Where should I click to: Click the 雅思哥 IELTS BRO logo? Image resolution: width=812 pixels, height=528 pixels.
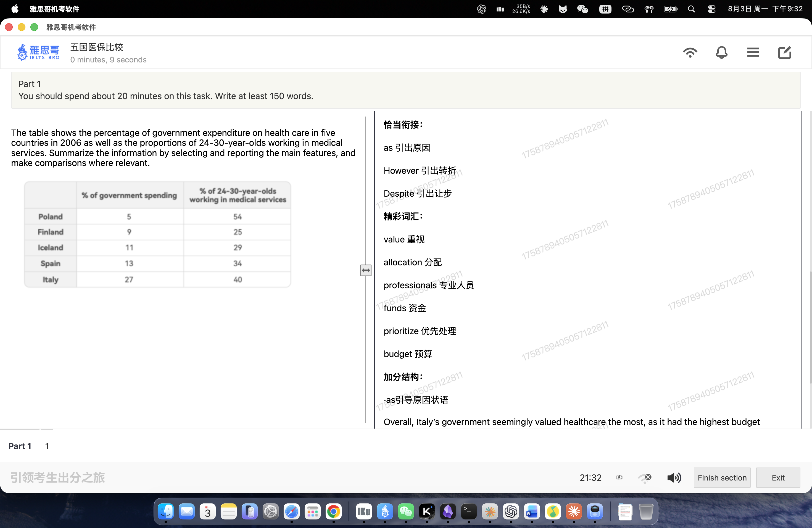(x=39, y=52)
